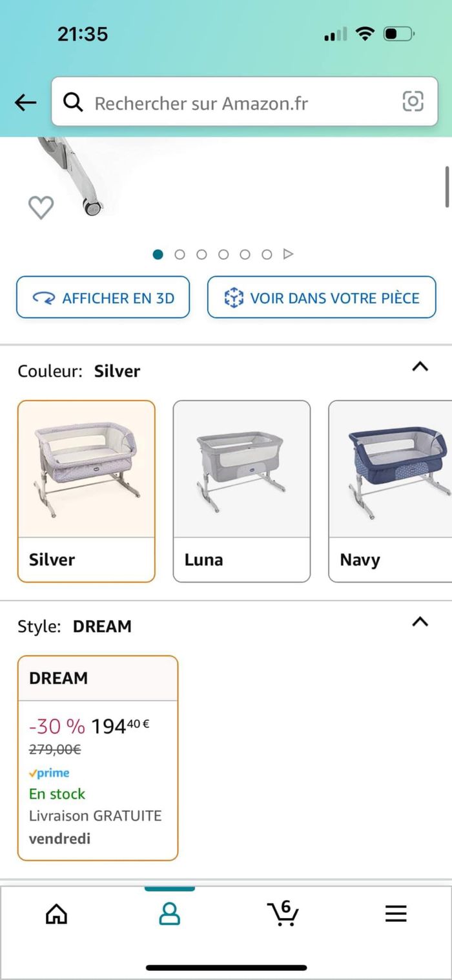The height and width of the screenshot is (980, 452).
Task: Choose Luna color variant
Action: click(241, 491)
